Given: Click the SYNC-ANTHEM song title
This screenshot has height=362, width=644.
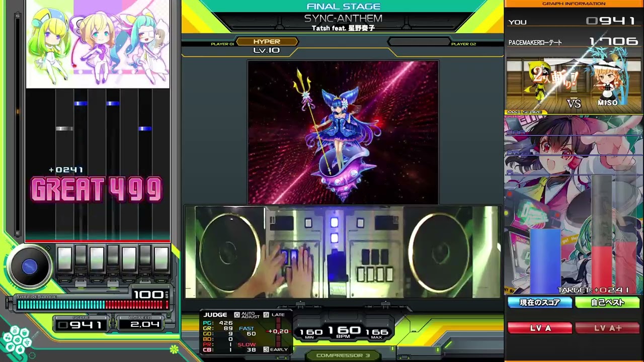Looking at the screenshot, I should tap(343, 19).
